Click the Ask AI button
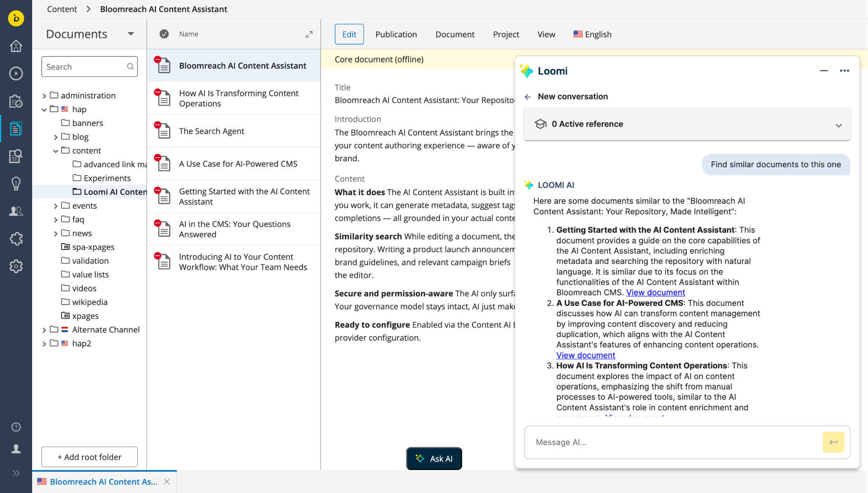Image resolution: width=868 pixels, height=493 pixels. point(434,459)
